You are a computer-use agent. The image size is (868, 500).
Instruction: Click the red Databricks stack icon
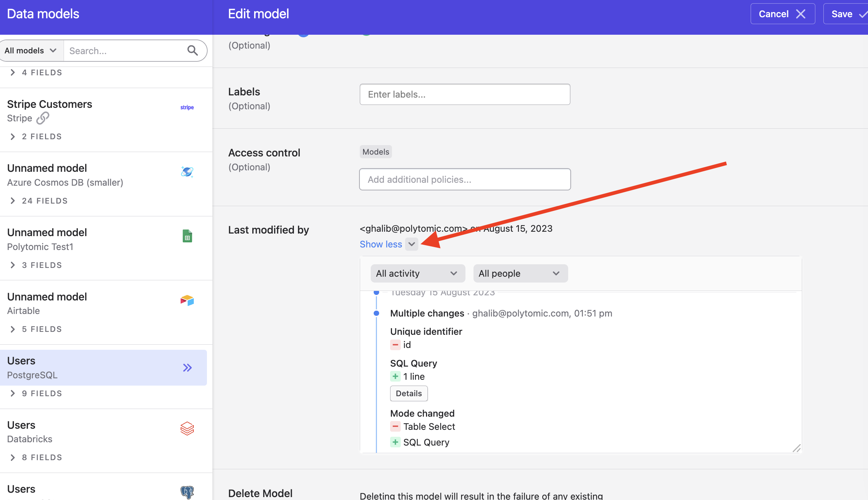187,429
